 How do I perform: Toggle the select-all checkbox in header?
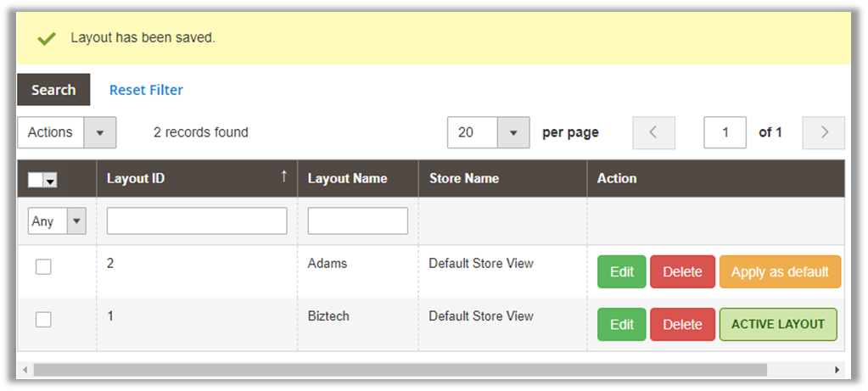tap(36, 180)
